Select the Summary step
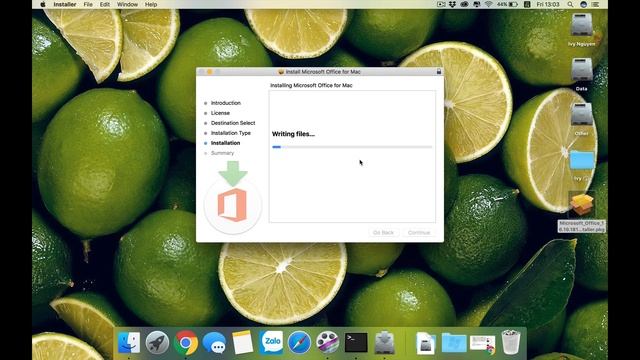Viewport: 640px width, 360px height. (x=222, y=153)
